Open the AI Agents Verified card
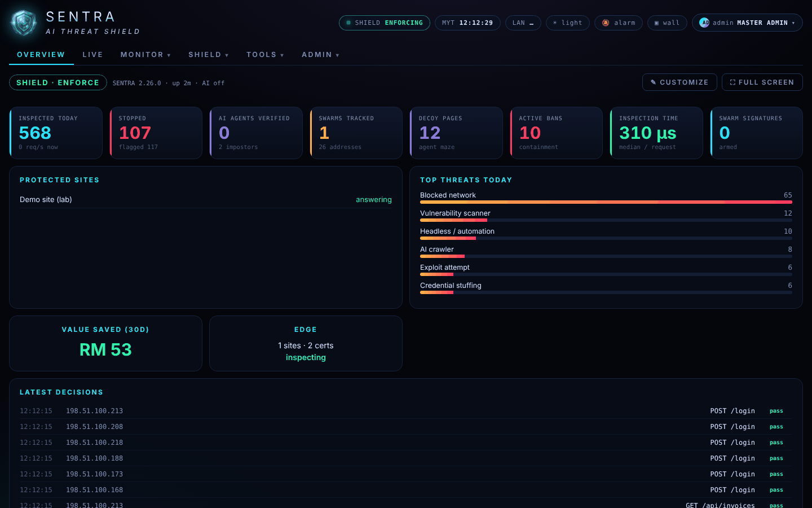 coord(256,133)
